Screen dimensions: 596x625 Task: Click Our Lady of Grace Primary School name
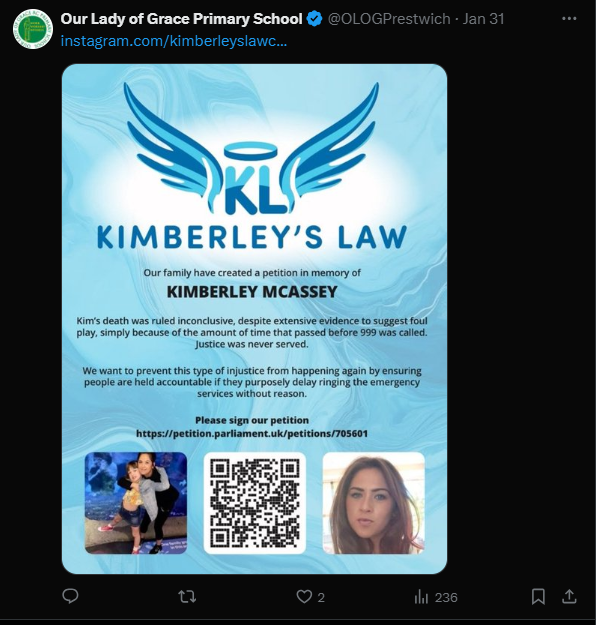181,19
